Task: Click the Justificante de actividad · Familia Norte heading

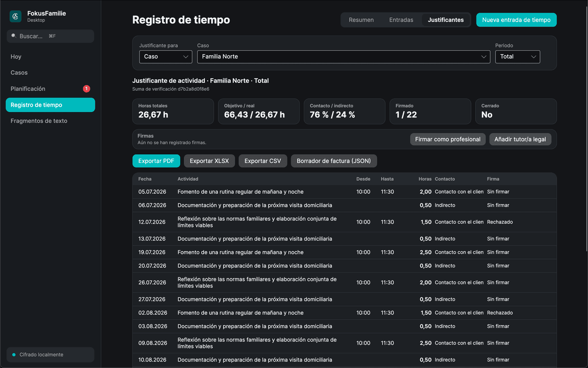Action: pos(200,80)
